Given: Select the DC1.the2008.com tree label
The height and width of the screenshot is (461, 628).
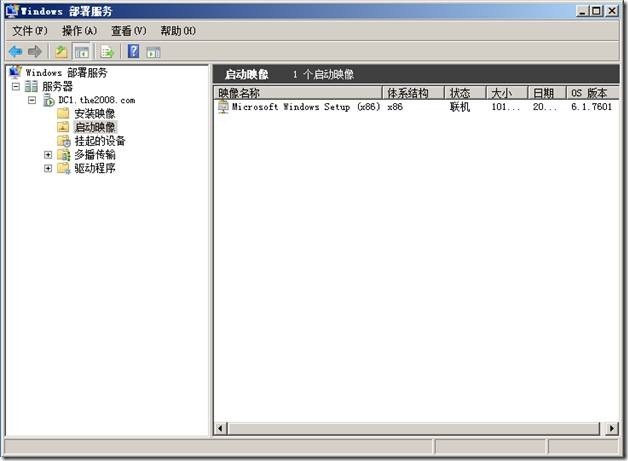Looking at the screenshot, I should tap(97, 100).
